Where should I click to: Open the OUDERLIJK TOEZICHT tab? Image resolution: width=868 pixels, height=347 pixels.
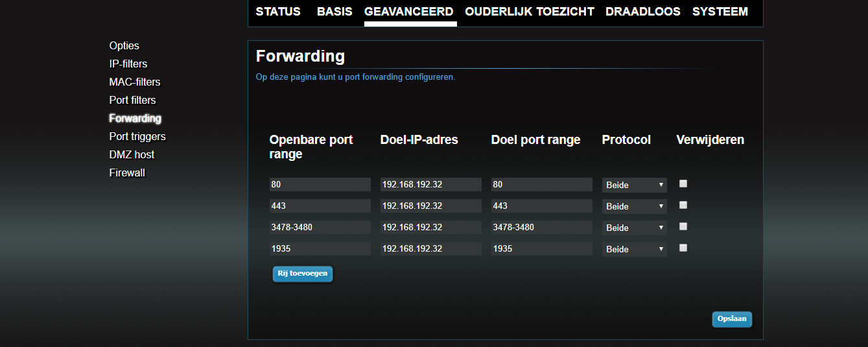click(530, 12)
